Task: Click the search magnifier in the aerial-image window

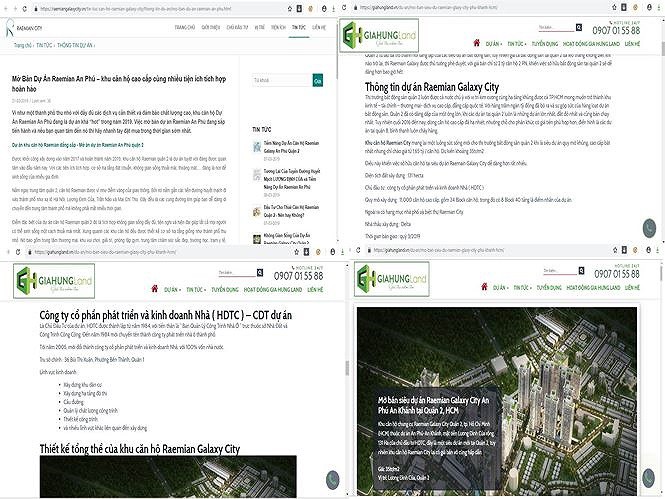Action: click(x=581, y=270)
